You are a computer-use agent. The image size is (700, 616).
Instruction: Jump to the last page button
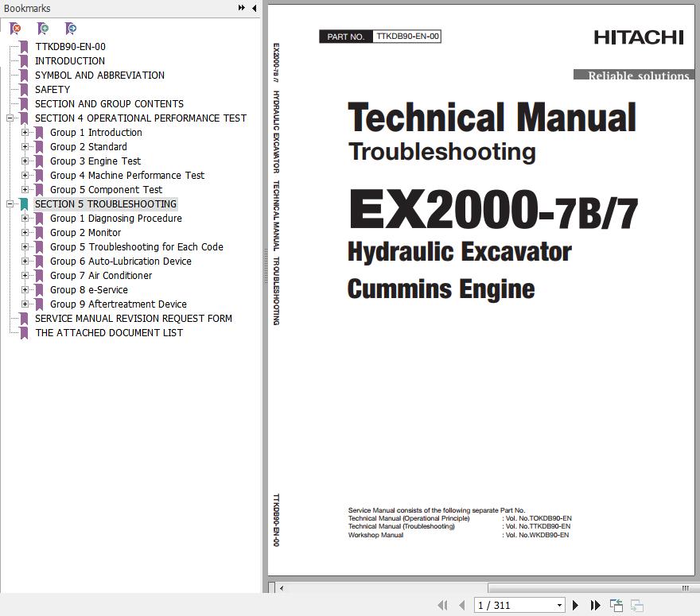click(x=595, y=605)
